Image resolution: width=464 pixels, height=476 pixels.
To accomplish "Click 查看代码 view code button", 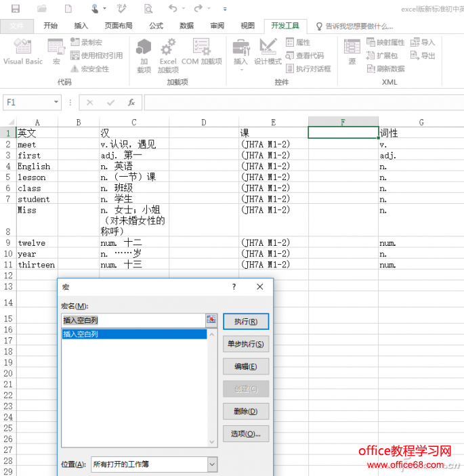I will pos(305,56).
